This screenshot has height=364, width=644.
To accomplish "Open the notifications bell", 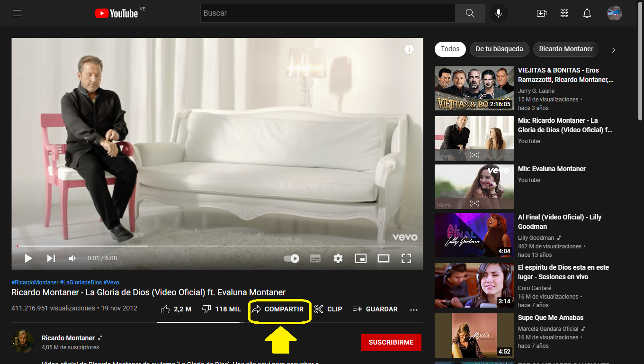I will [587, 13].
